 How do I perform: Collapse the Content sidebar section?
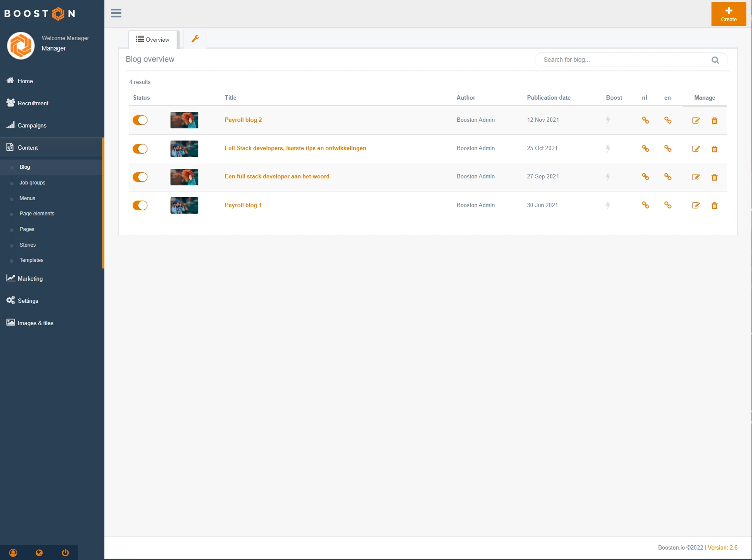click(28, 148)
